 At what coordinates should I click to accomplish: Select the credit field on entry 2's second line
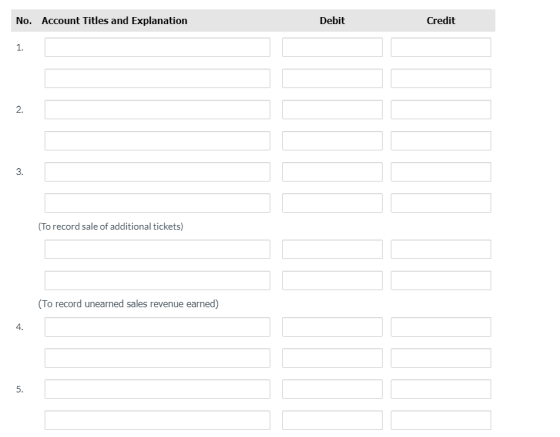[x=441, y=141]
